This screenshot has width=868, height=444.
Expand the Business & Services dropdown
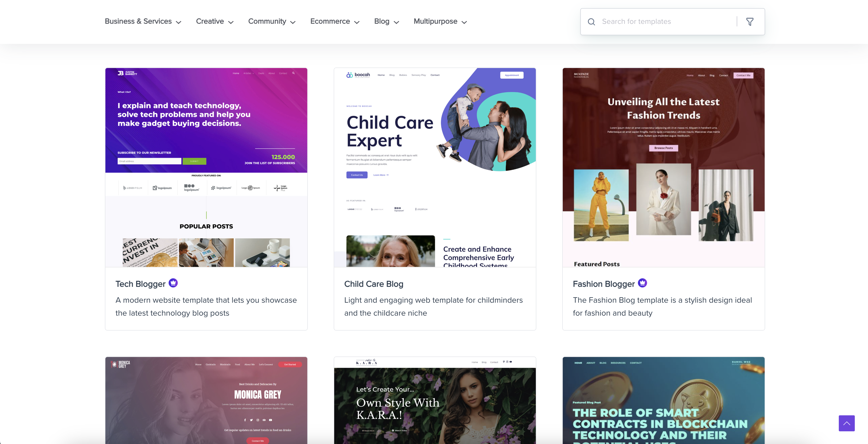(143, 22)
